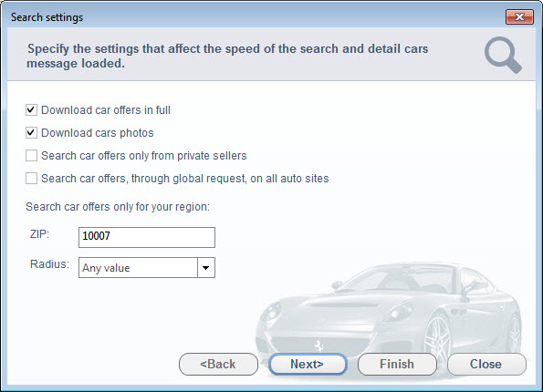Screen dimensions: 543x392
Task: Uncheck the Download car offers in full checkbox
Action: 31,110
